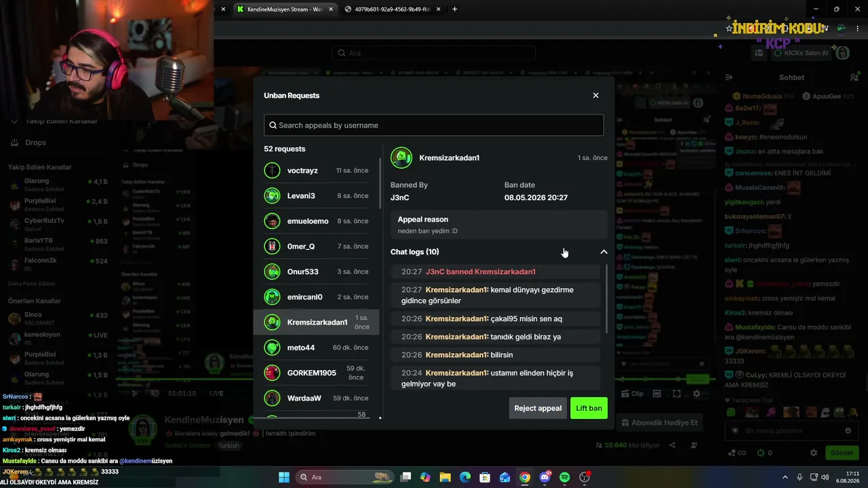Click the Clip button under the stream
This screenshot has height=488, width=868.
tap(633, 394)
